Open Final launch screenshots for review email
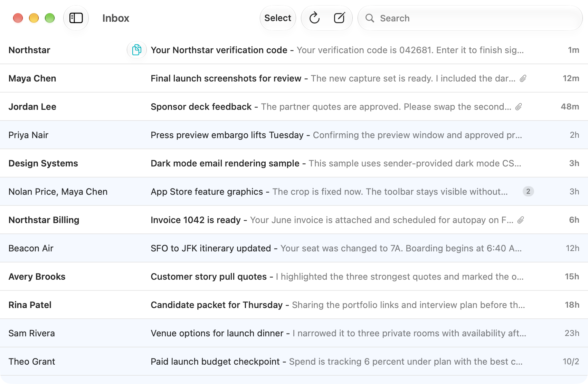 294,78
